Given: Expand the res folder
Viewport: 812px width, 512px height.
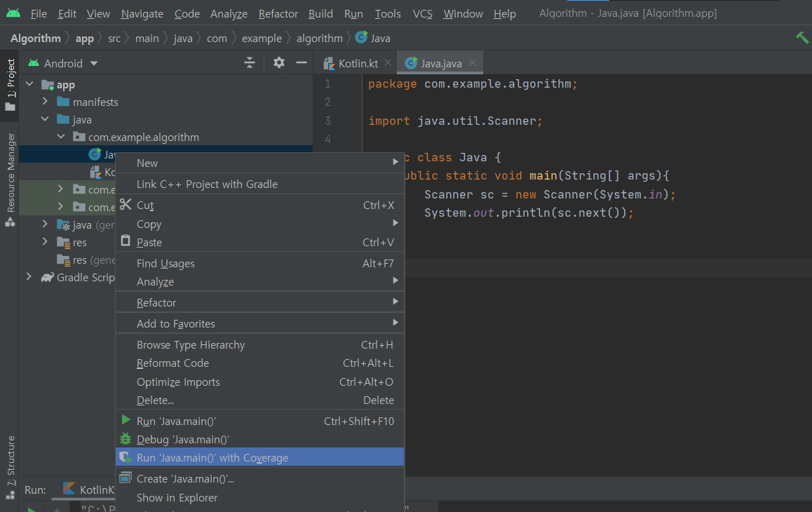Looking at the screenshot, I should [45, 241].
